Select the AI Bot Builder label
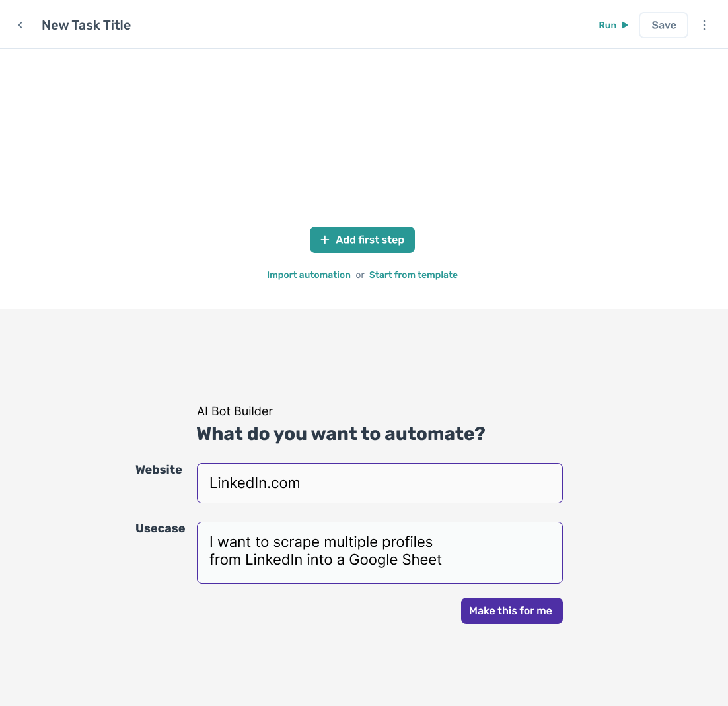728x706 pixels. point(235,411)
